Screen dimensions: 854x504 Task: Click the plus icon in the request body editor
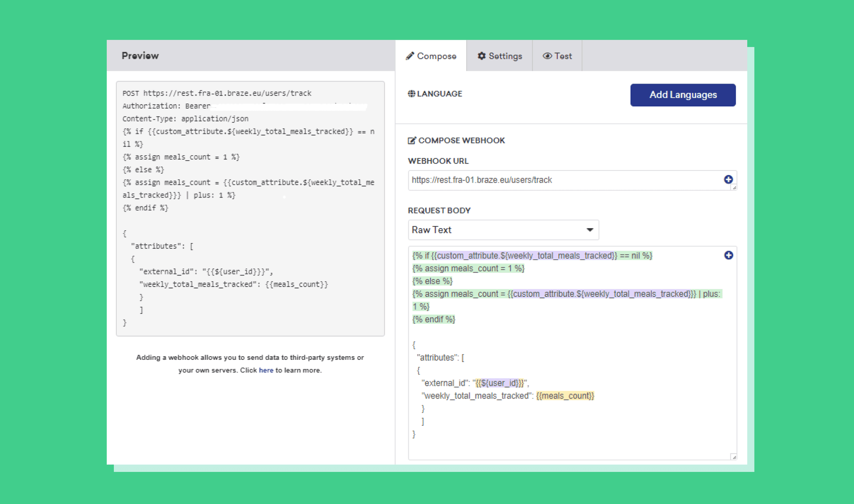pyautogui.click(x=729, y=255)
